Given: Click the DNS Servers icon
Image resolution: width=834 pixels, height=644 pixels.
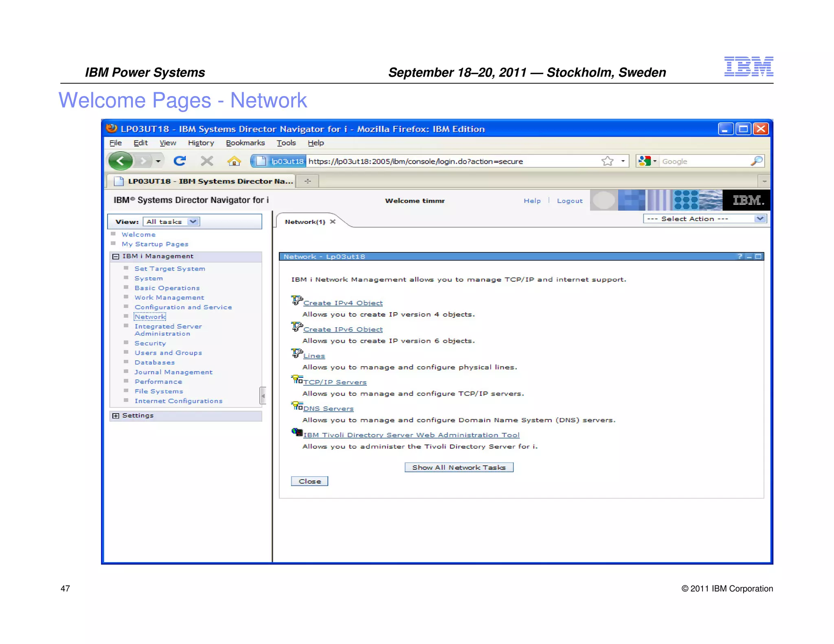Looking at the screenshot, I should (297, 406).
